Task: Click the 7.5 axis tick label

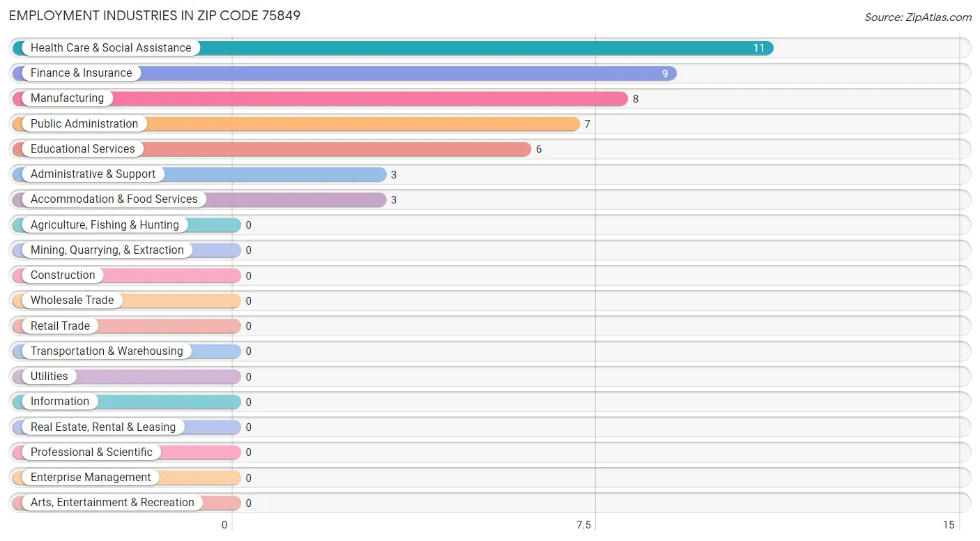Action: [583, 525]
